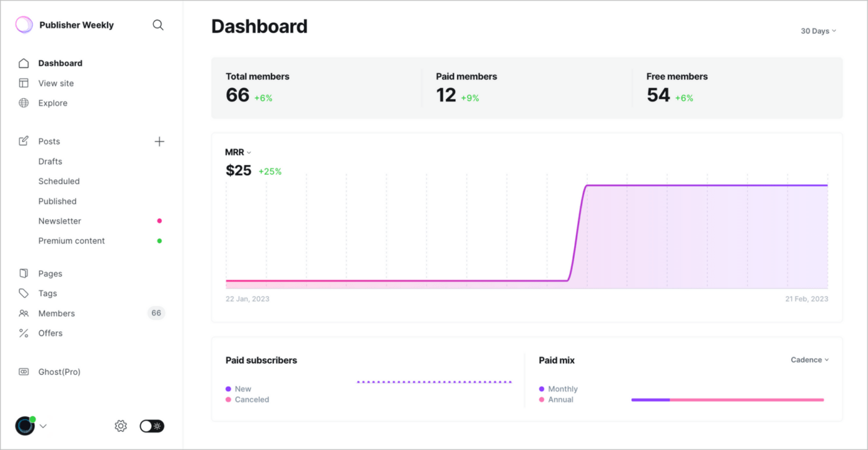Click the 21 Feb, 2023 date label
The width and height of the screenshot is (868, 450).
(x=807, y=299)
